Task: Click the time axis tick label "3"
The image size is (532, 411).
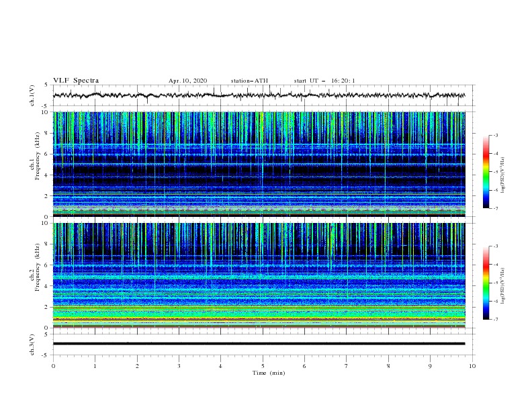Action: tap(179, 366)
